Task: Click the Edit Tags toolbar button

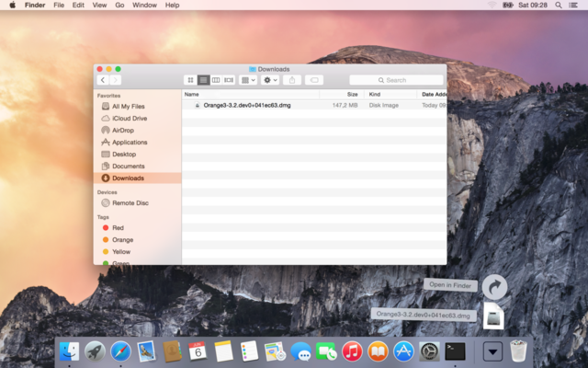Action: coord(314,80)
